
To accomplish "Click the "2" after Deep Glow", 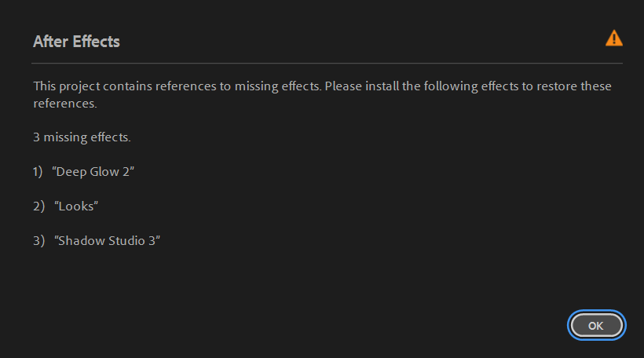I will pyautogui.click(x=128, y=172).
